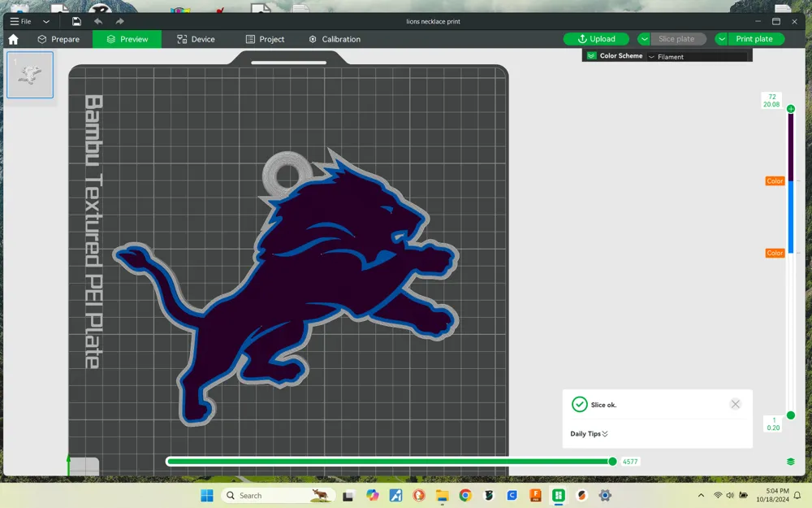Expand the dropdown arrow next to File
812x508 pixels.
click(x=46, y=22)
